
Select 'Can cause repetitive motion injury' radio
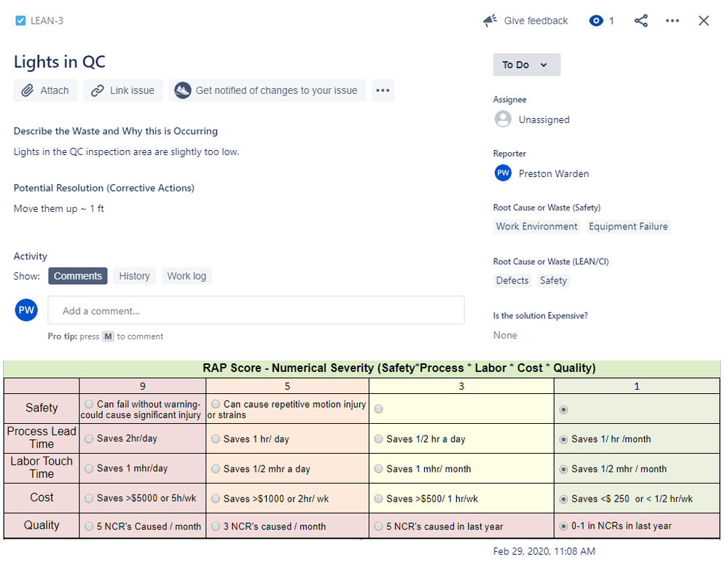coord(214,403)
